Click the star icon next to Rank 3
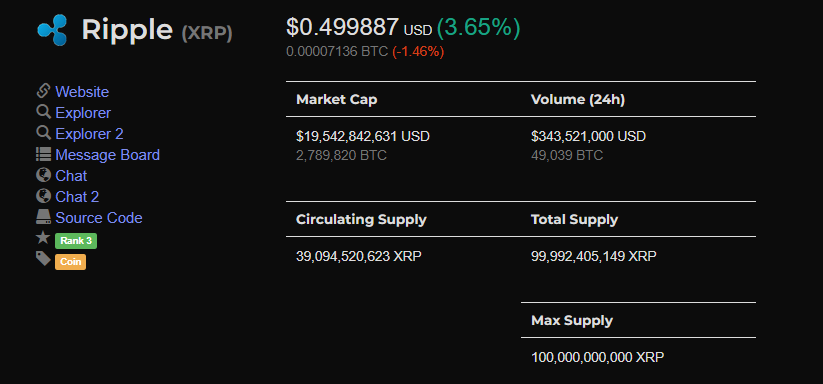823x384 pixels. tap(43, 238)
